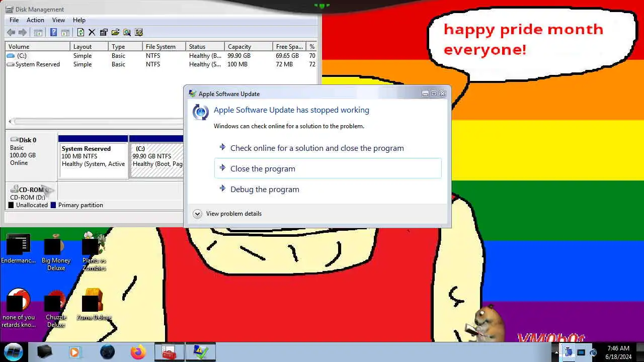The width and height of the screenshot is (644, 362).
Task: Launch Windows Media Player from the taskbar
Action: (74, 352)
